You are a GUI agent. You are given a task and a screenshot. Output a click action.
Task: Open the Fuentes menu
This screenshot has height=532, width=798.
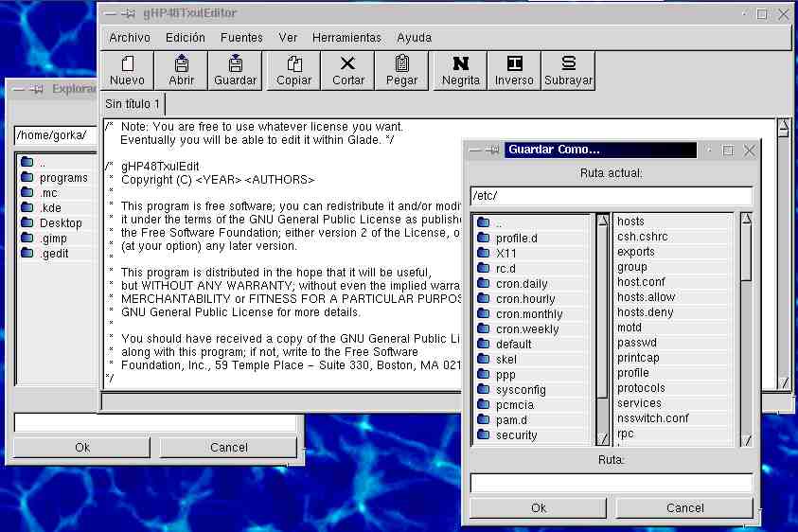[241, 38]
